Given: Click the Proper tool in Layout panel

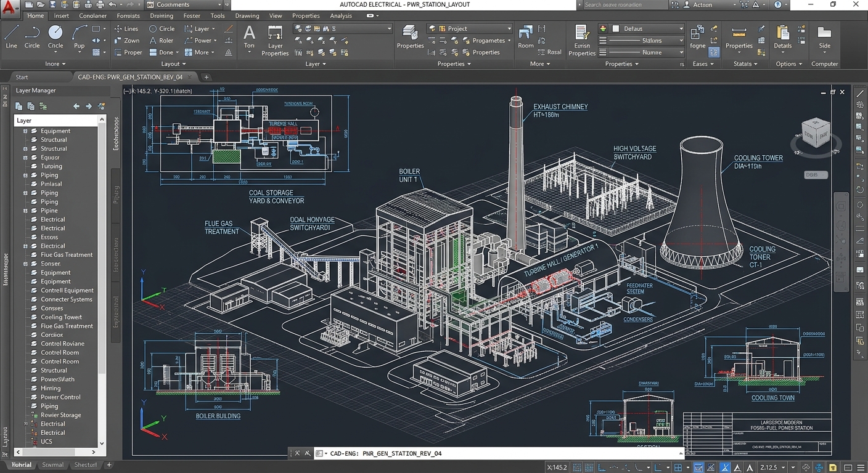Looking at the screenshot, I should coord(127,52).
